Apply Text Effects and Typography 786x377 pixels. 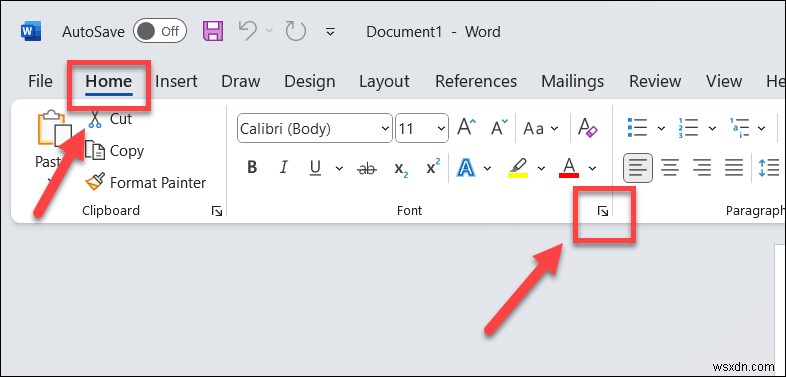point(466,168)
